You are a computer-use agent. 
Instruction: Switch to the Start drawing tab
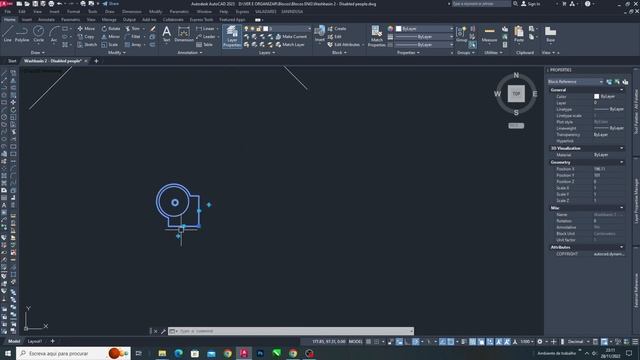click(12, 61)
